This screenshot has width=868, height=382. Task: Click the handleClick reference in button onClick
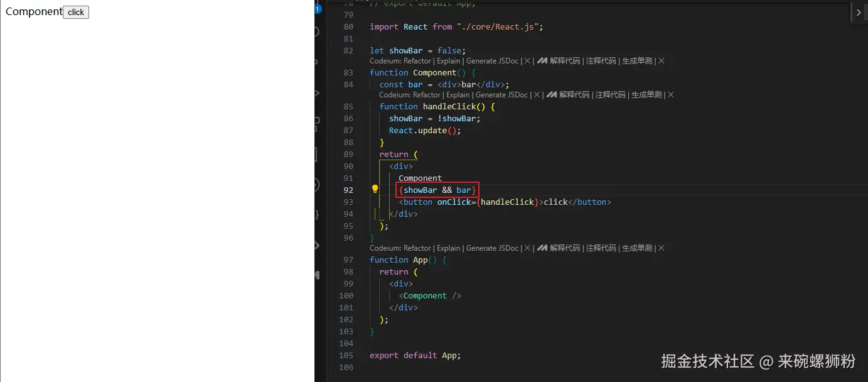tap(507, 202)
